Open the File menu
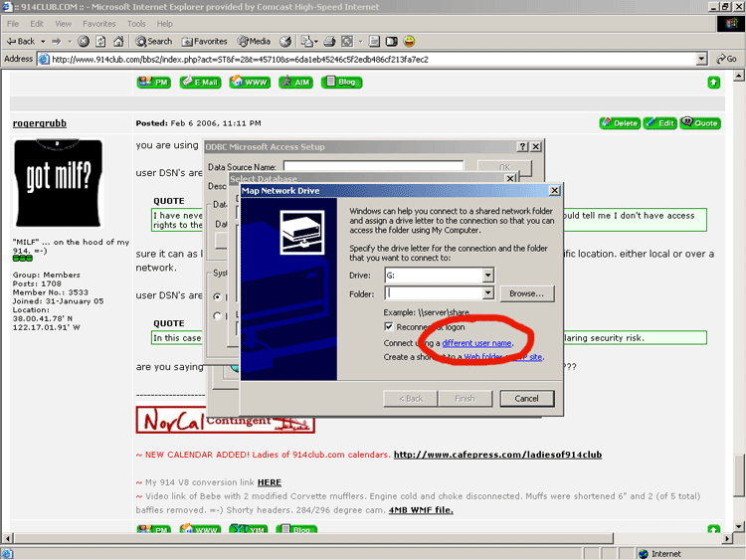The image size is (746, 560). [13, 24]
